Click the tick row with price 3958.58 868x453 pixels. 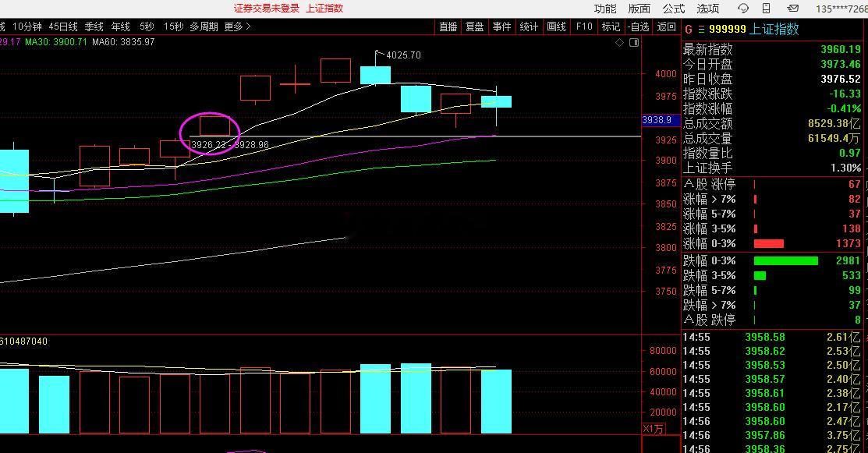click(771, 337)
